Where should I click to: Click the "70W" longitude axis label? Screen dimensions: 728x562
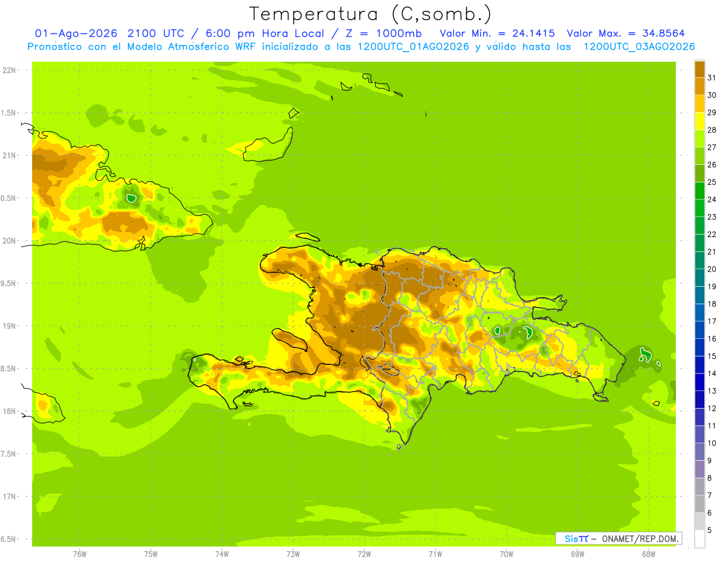coord(506,554)
